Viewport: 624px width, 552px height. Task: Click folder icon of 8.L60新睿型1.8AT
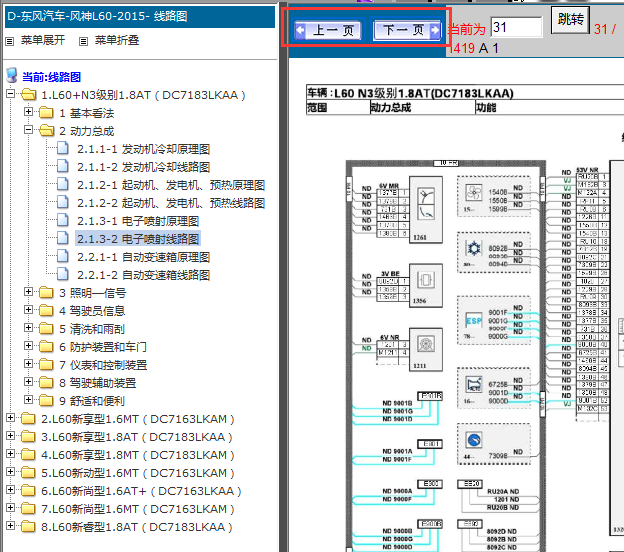28,527
